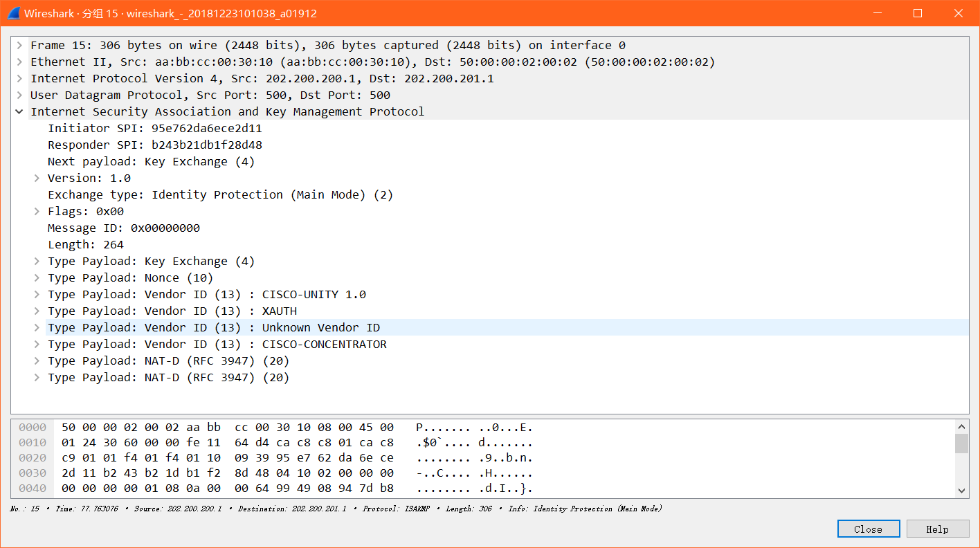Click the ASCII text '.$0`.... d.......'
Image resolution: width=980 pixels, height=548 pixels.
[475, 443]
